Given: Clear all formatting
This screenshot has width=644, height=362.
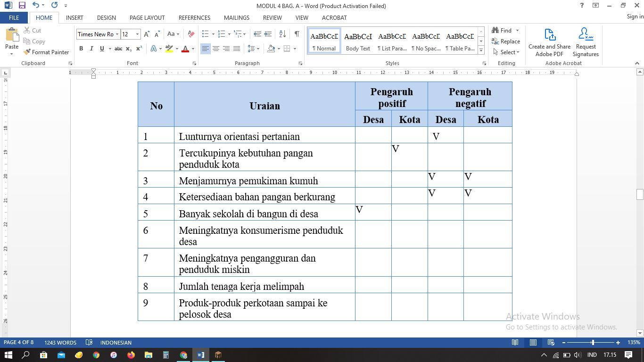Looking at the screenshot, I should pos(191,34).
